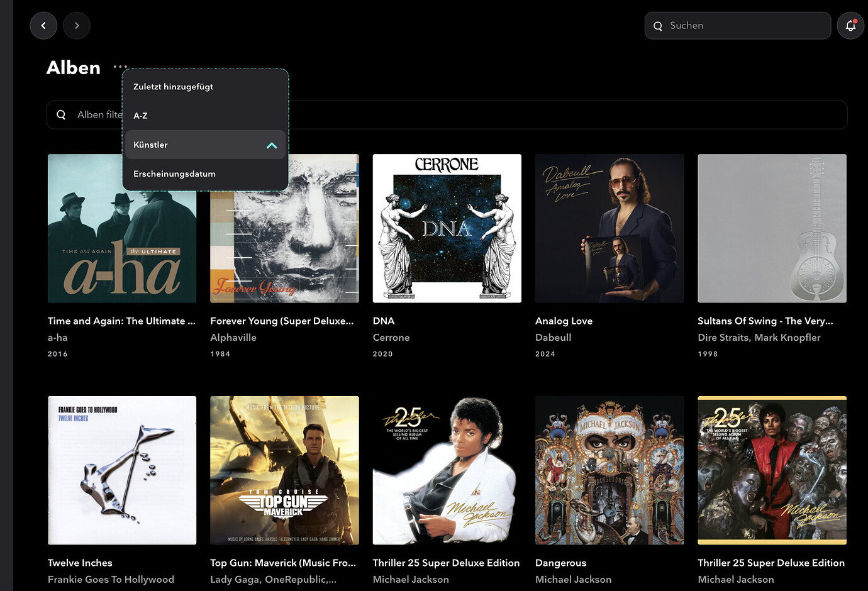The image size is (868, 591).
Task: Click the title Sultans Of Swing - The Very
Action: (765, 321)
